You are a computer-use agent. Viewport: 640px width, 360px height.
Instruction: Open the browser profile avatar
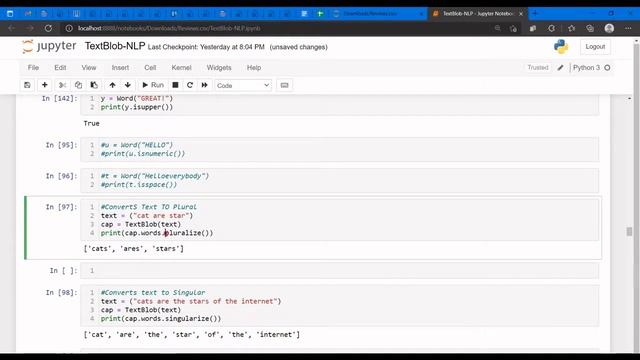click(x=609, y=28)
